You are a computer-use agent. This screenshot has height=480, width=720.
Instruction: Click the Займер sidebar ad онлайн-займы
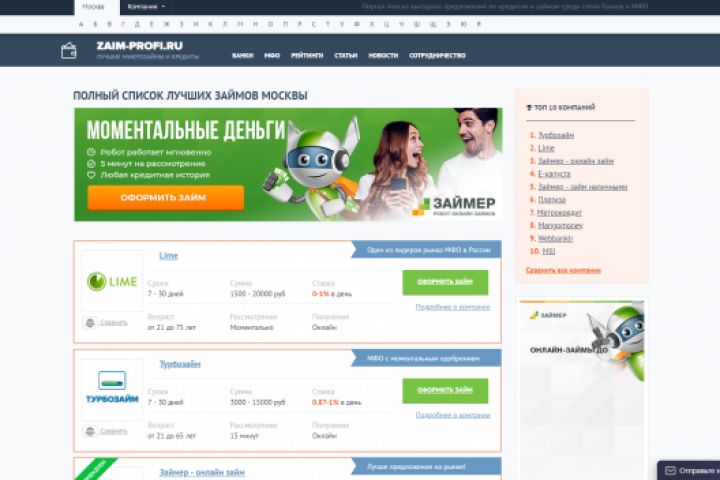[x=582, y=390]
